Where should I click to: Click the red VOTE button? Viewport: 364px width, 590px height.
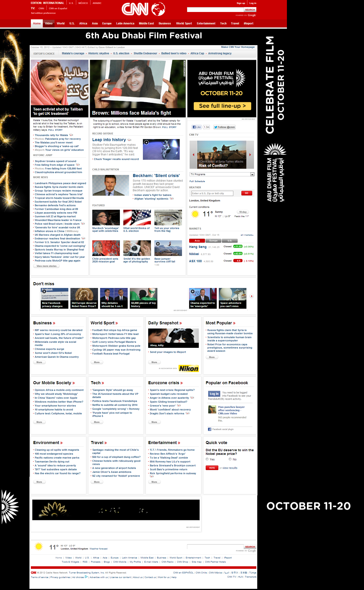click(212, 468)
